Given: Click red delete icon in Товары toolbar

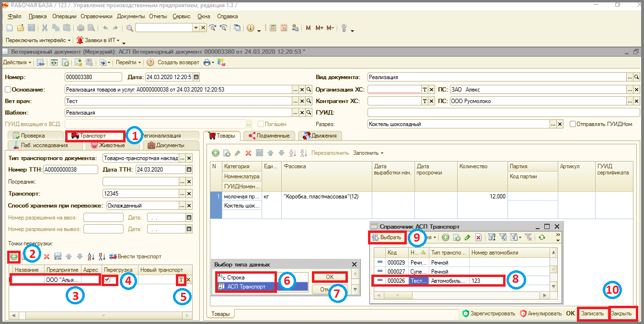Looking at the screenshot, I should coord(248,153).
